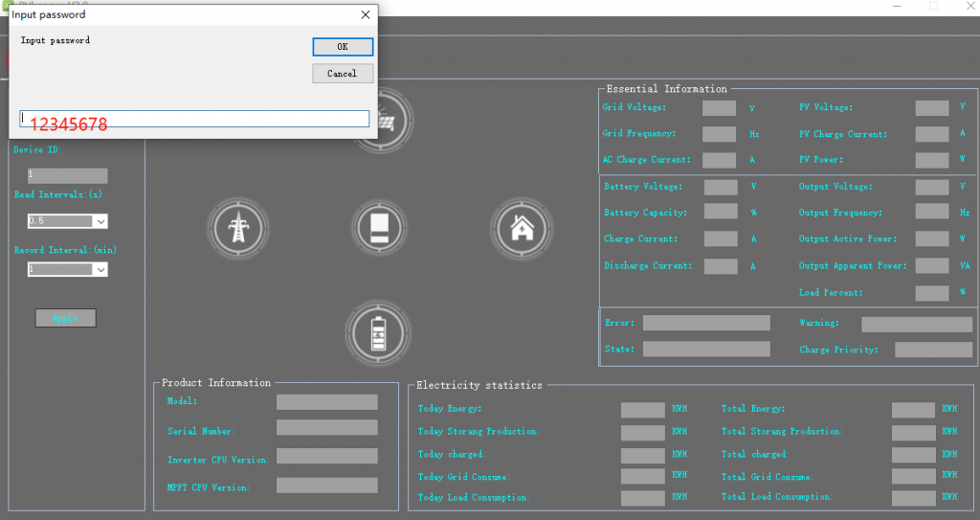Screen dimensions: 980x520
Task: Click the 'Record Interval:(min)' label
Action: [65, 250]
